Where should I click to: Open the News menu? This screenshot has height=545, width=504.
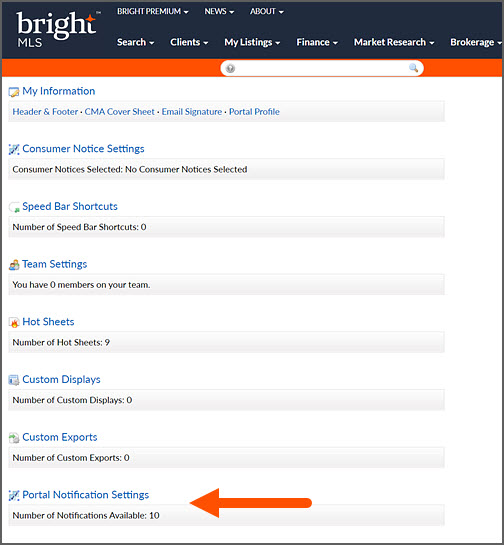(219, 11)
